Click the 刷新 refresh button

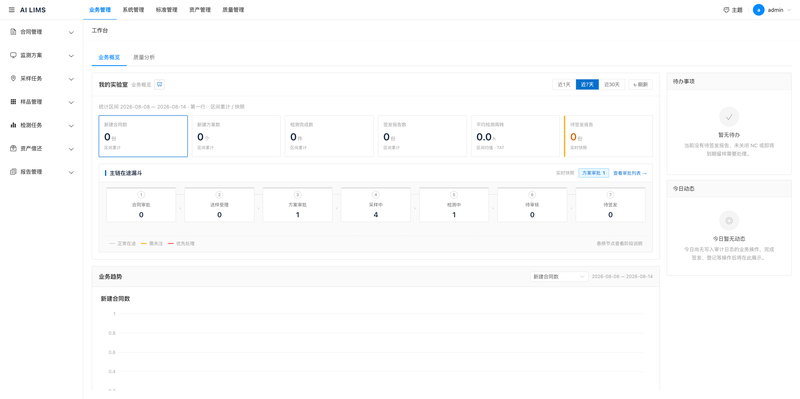click(x=640, y=85)
